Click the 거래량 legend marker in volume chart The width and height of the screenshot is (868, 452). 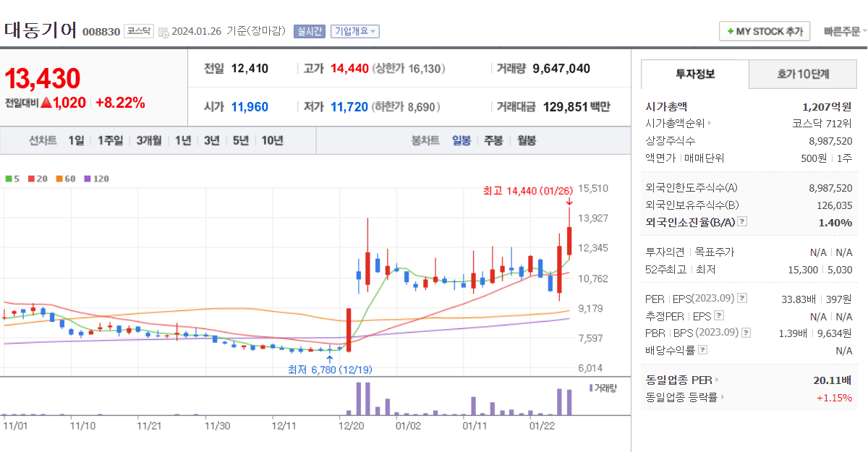pos(591,388)
